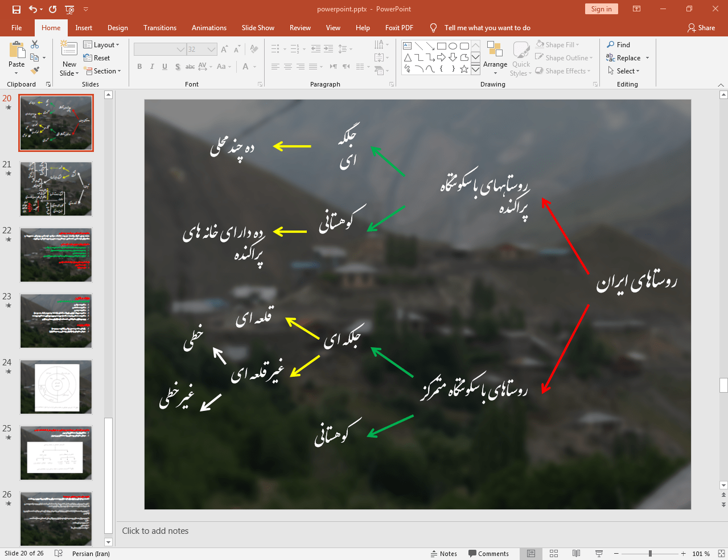Toggle Underline formatting
The width and height of the screenshot is (728, 560).
(x=164, y=67)
